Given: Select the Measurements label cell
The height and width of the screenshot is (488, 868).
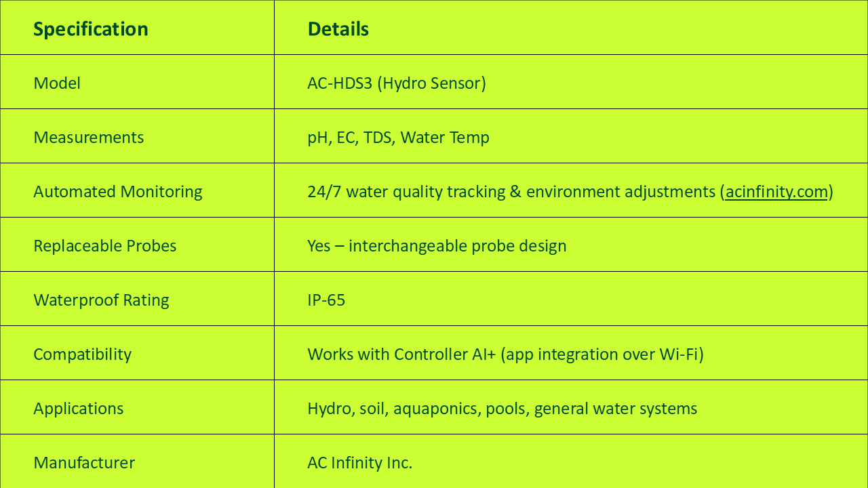Looking at the screenshot, I should (x=89, y=138).
